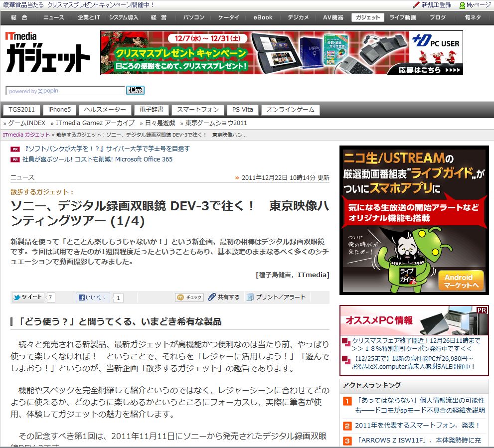Open ソフトバンクが大学を サイバー大学 PR link
Image resolution: width=494 pixels, height=448 pixels.
(107, 149)
